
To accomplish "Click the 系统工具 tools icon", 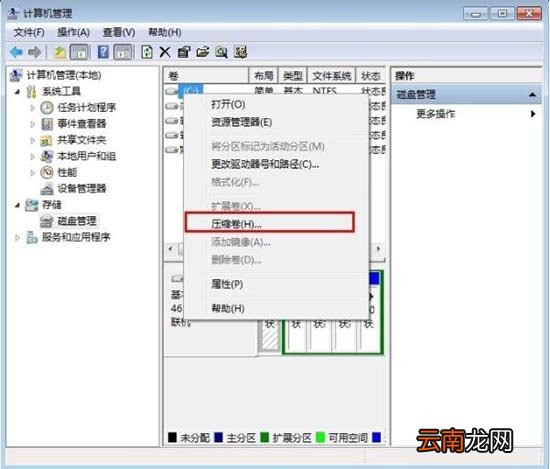I will pyautogui.click(x=31, y=92).
